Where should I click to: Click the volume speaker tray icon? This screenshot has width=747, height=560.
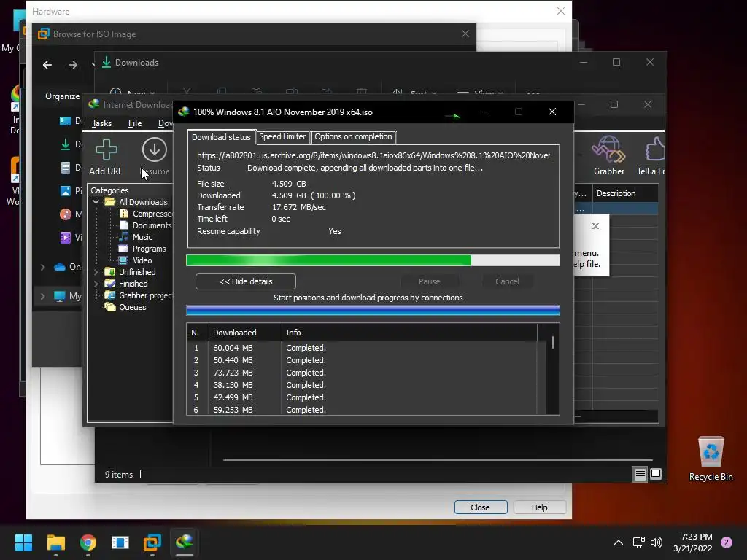[x=657, y=542]
